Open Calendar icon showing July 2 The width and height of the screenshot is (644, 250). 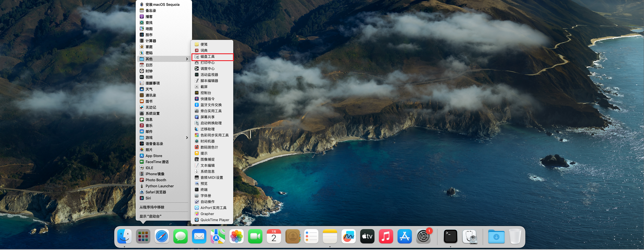point(274,236)
